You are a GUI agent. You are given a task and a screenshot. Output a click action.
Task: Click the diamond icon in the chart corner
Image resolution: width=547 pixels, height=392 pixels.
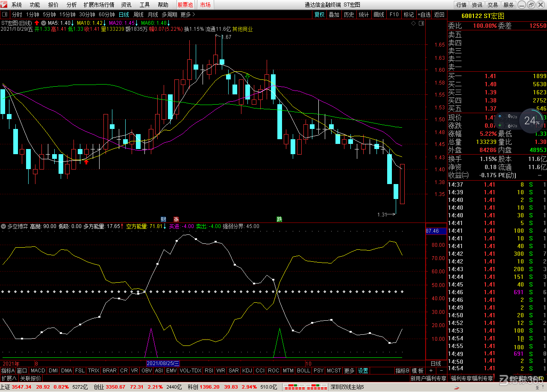[x=414, y=23]
